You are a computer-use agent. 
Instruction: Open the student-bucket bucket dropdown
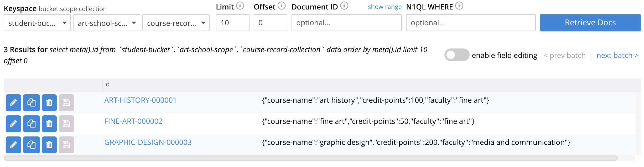point(37,23)
